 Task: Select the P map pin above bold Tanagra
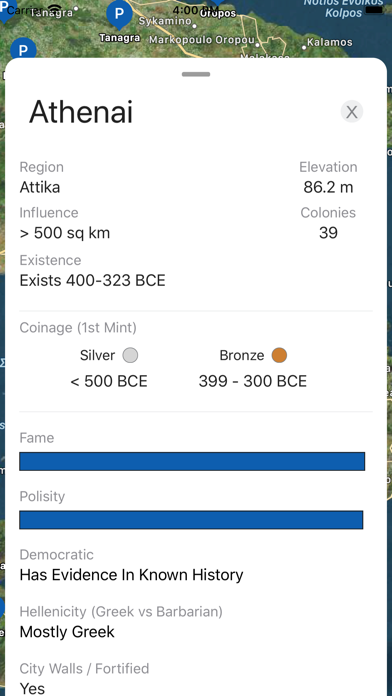[x=119, y=14]
